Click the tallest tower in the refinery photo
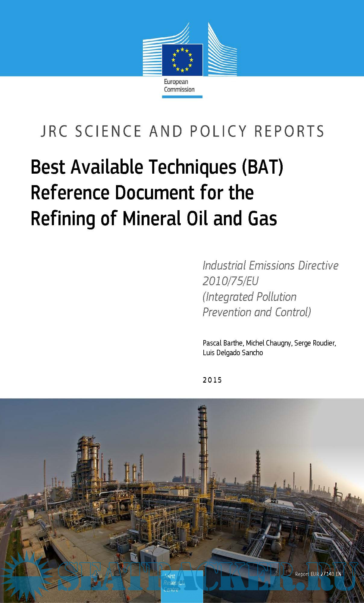The width and height of the screenshot is (364, 603). (x=202, y=446)
